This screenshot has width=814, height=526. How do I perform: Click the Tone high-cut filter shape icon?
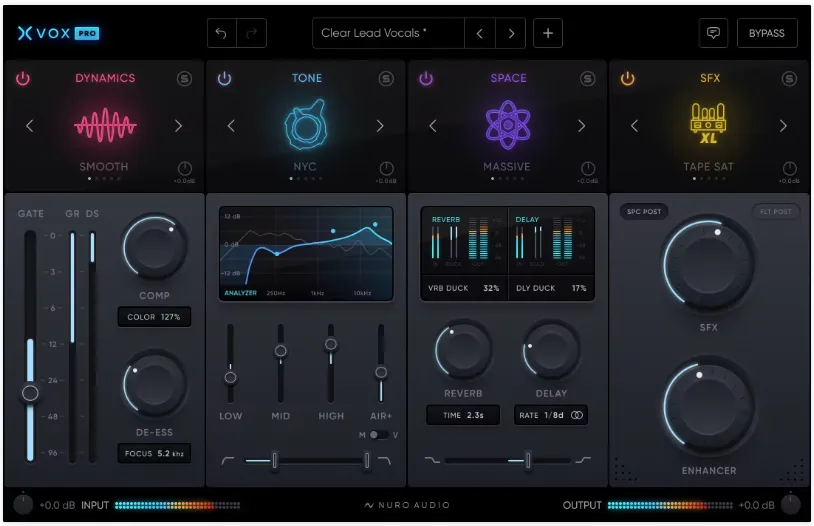tap(384, 461)
